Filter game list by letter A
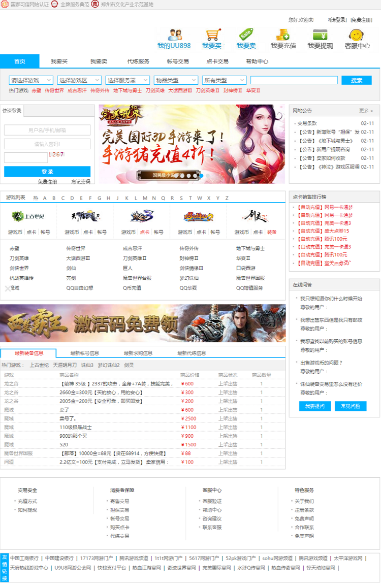Viewport: 381px width, 588px height. pyautogui.click(x=45, y=198)
